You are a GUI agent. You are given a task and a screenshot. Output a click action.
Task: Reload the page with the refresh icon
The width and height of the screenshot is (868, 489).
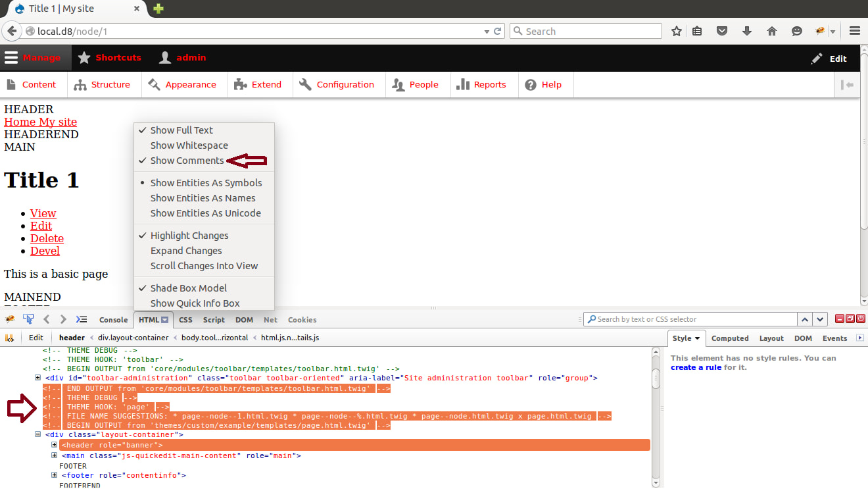[498, 31]
